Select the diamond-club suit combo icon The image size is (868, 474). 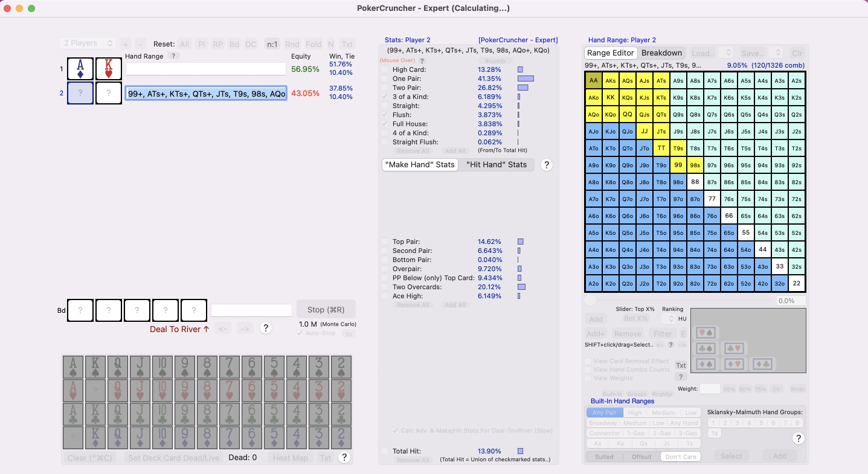pyautogui.click(x=761, y=364)
